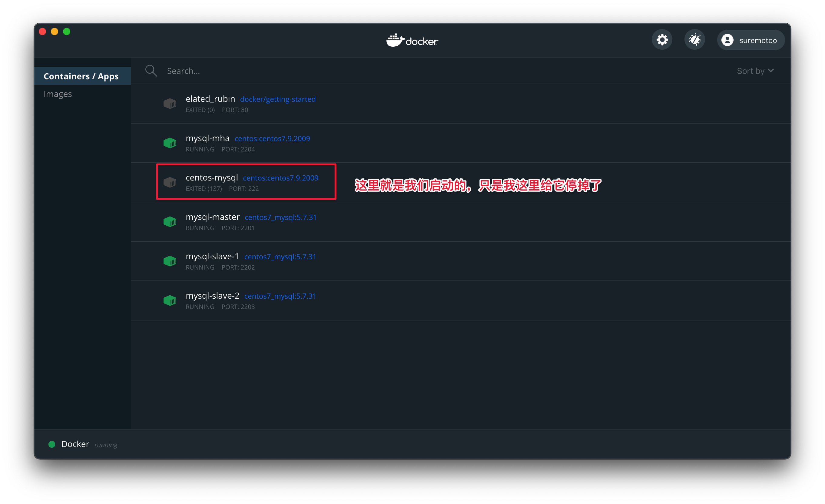This screenshot has width=825, height=504.
Task: Click the green zoom window button
Action: (x=67, y=31)
